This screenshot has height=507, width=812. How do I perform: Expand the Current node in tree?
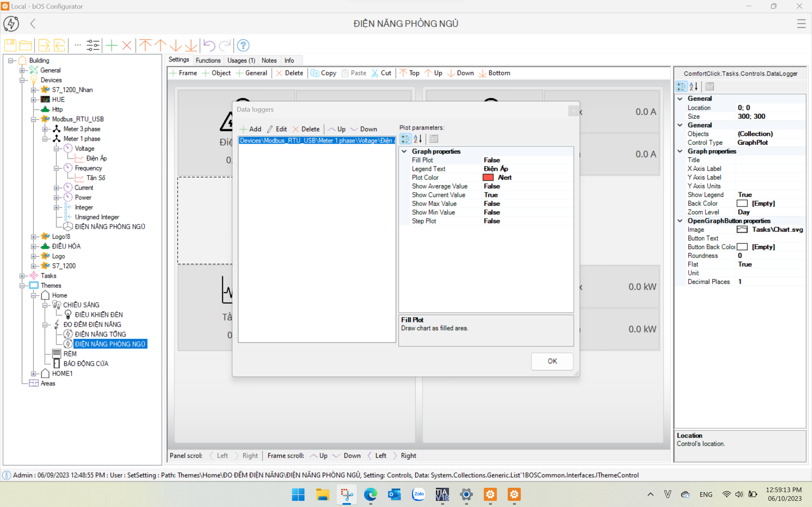(x=56, y=188)
